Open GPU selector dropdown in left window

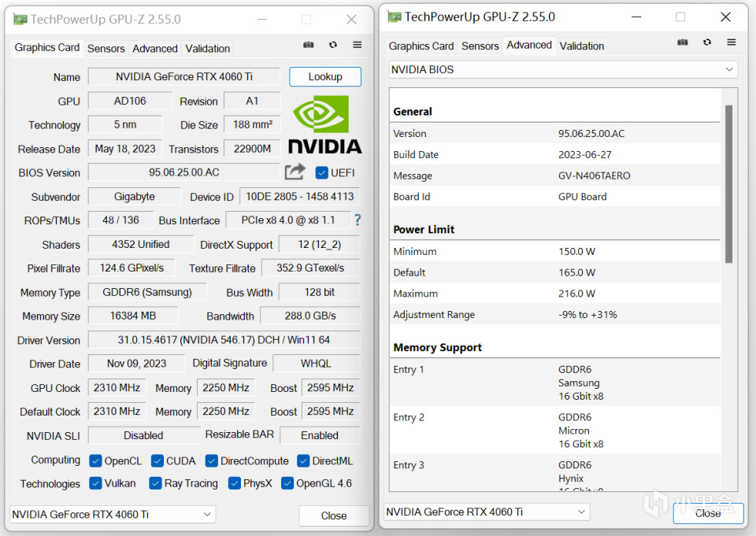(113, 514)
